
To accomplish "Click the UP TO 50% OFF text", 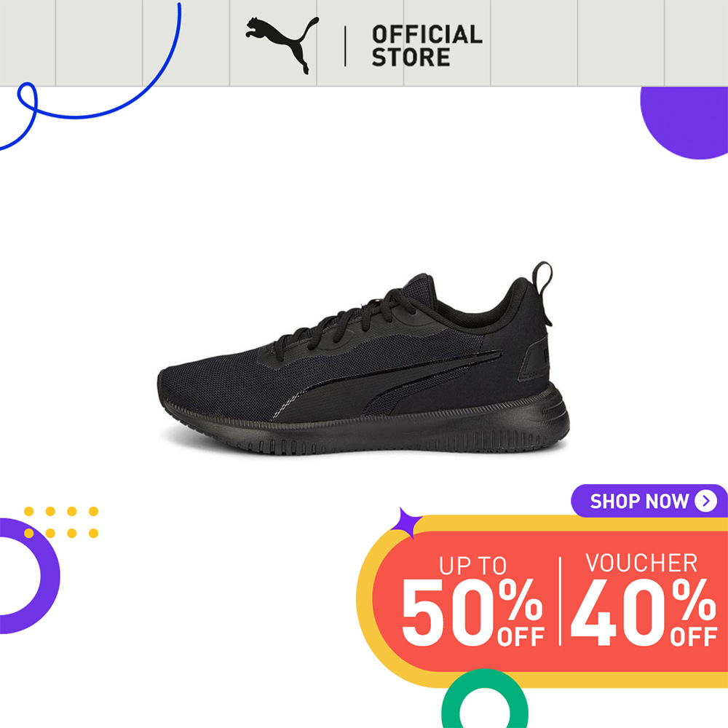I will (472, 601).
